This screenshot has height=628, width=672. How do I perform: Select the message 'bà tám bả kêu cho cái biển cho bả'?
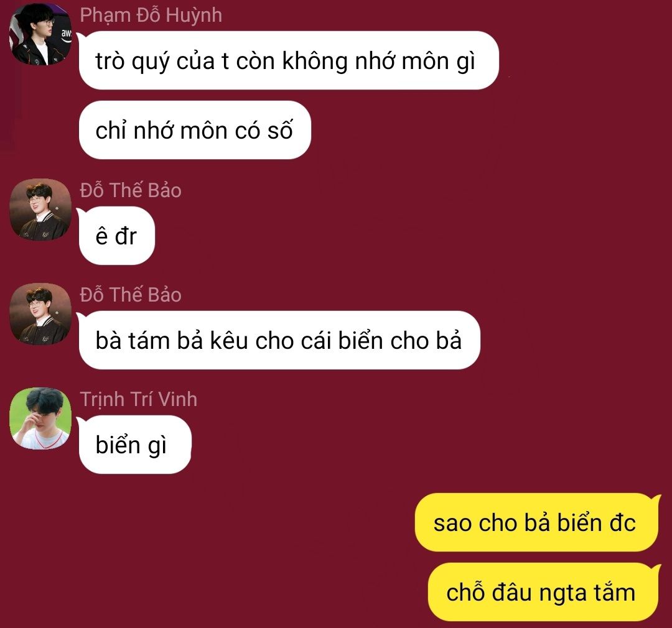tap(279, 340)
